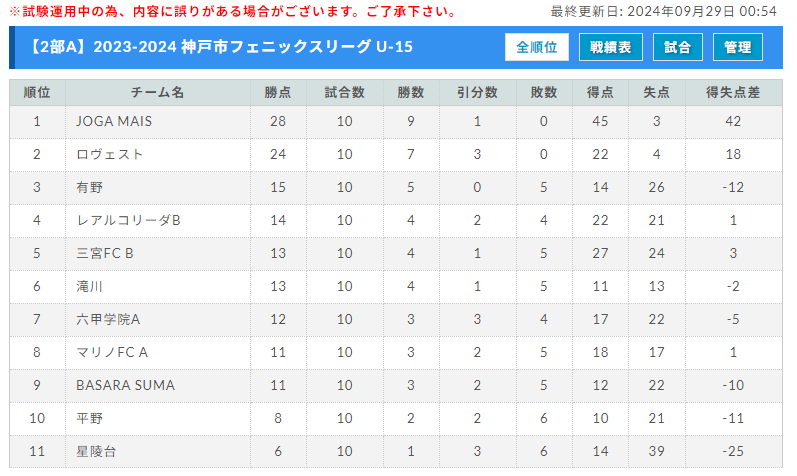The height and width of the screenshot is (476, 797).
Task: Click the 六甲学院A team name
Action: (x=108, y=319)
